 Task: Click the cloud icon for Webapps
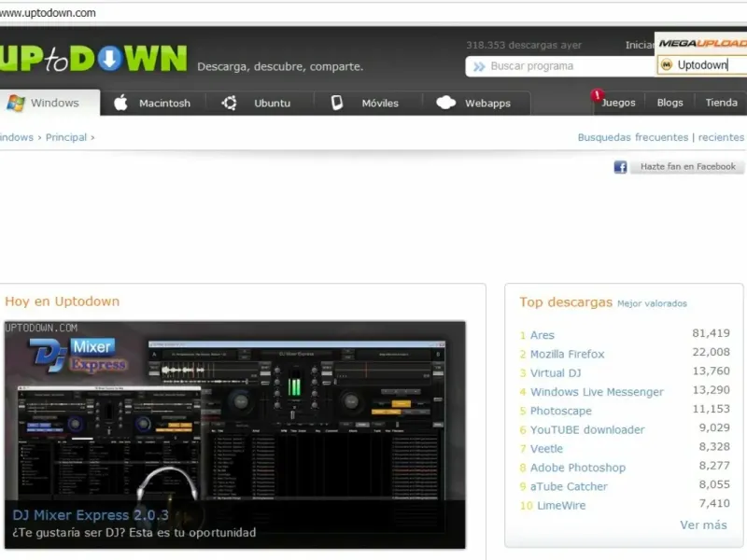coord(446,103)
